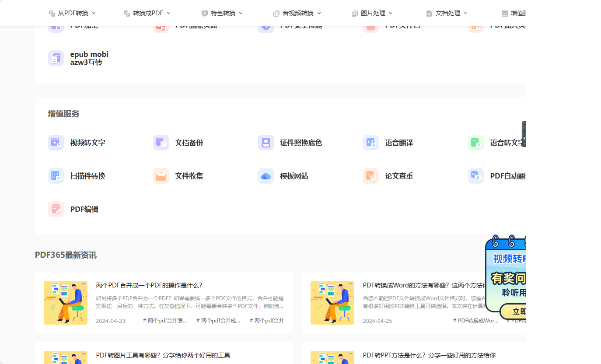Click the 转换成PDF menu icon
The image size is (601, 364).
(127, 14)
